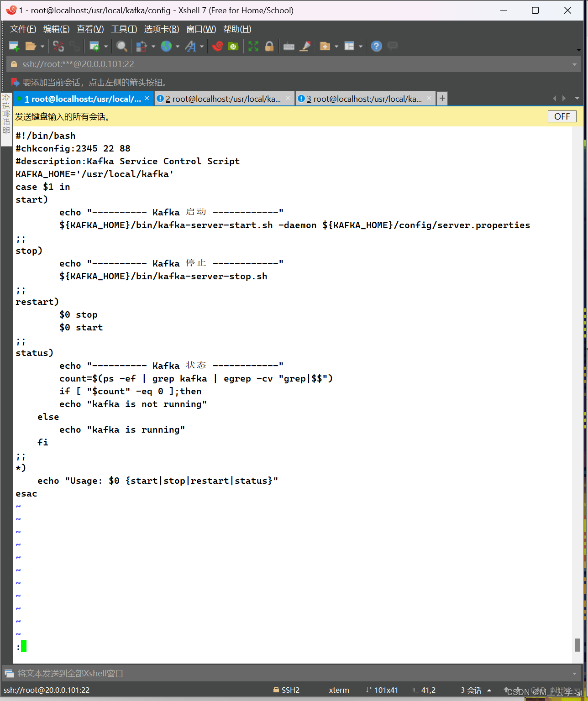Expand the sessions count up-arrow
The image size is (588, 701).
tap(489, 690)
